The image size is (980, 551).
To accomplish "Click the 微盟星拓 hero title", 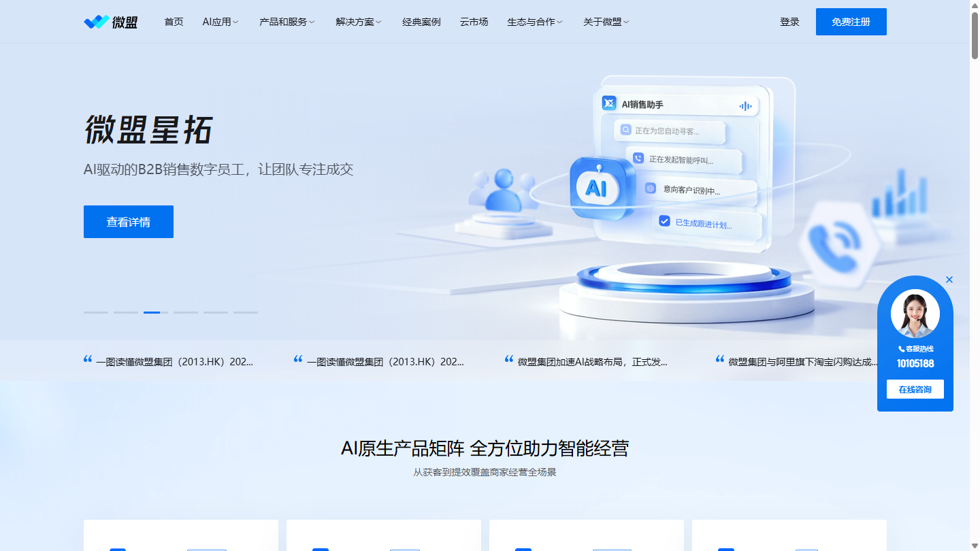I will click(148, 129).
